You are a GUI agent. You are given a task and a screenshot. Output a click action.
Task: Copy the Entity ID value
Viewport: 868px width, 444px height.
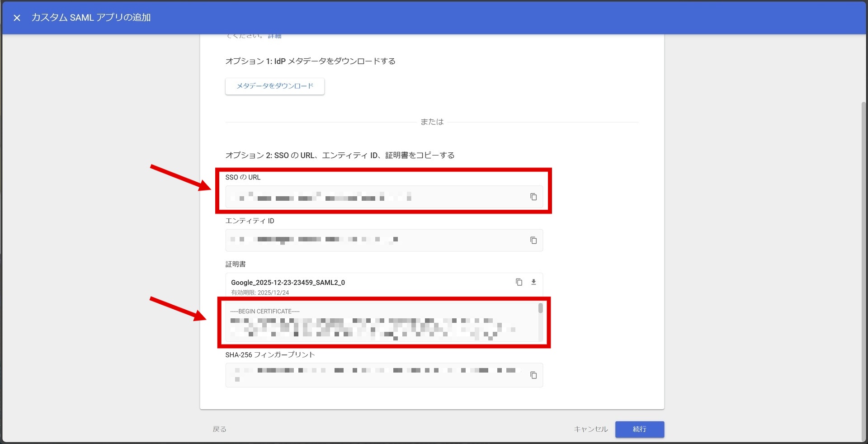[x=533, y=240]
